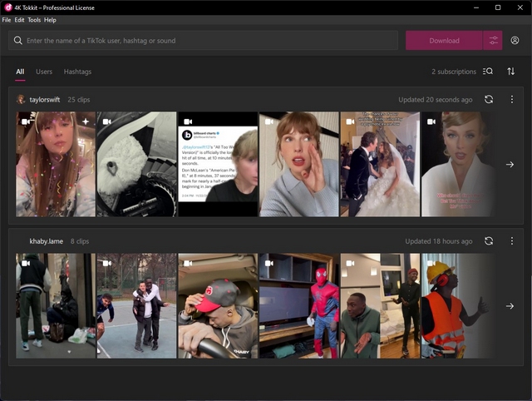Click the Download button
Image resolution: width=532 pixels, height=401 pixels.
(x=444, y=41)
